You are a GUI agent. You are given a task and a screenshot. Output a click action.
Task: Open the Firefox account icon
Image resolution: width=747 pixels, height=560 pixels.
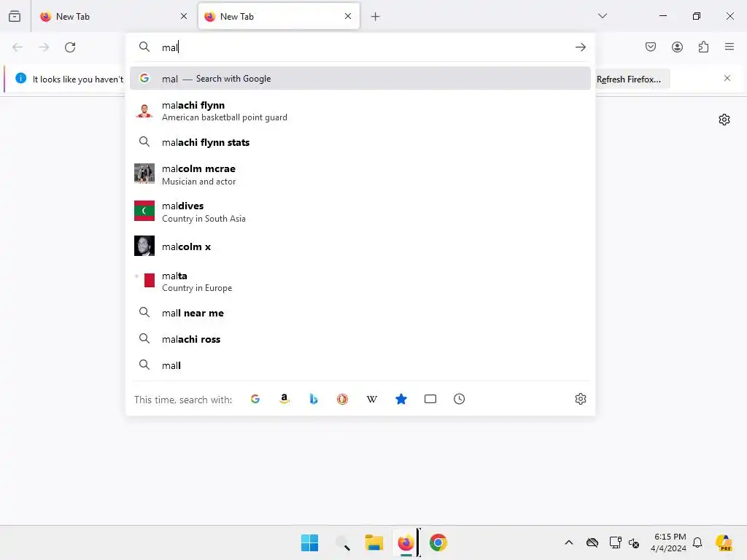click(x=677, y=47)
